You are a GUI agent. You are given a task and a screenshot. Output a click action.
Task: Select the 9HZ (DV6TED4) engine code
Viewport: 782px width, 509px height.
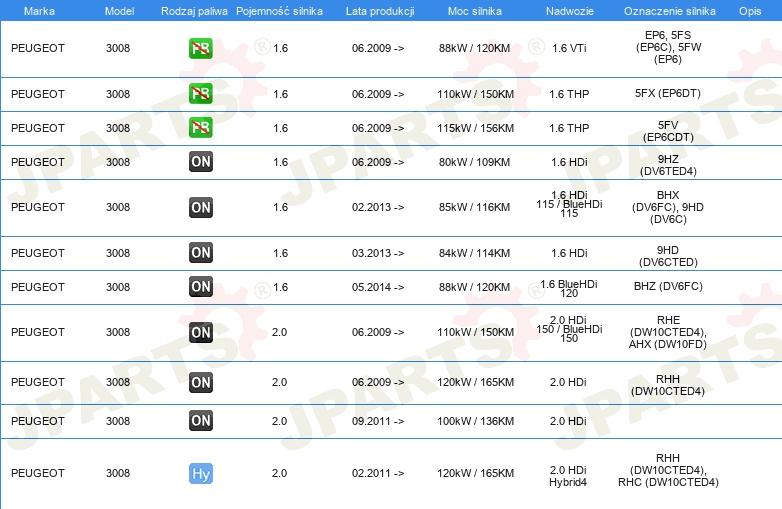[668, 165]
